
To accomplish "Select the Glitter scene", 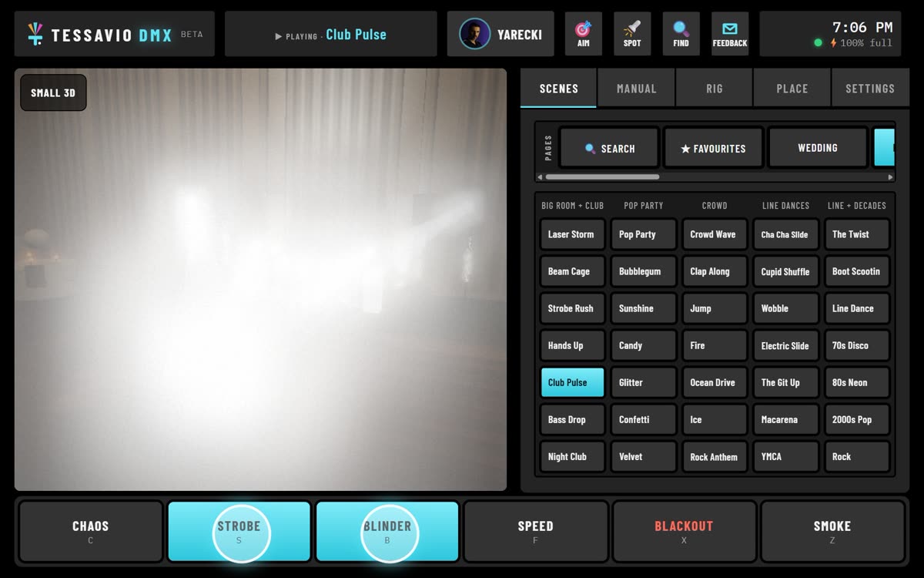I will click(644, 382).
